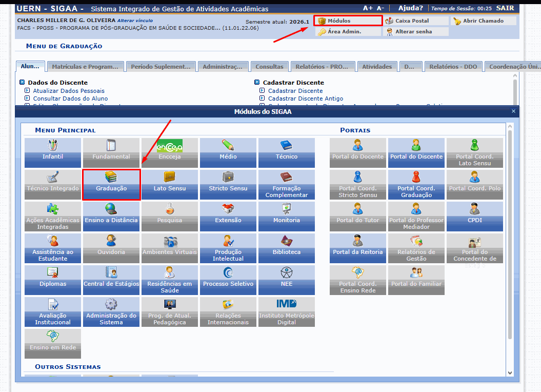Open Instituto Metrópole Digital module
The height and width of the screenshot is (392, 541).
287,311
